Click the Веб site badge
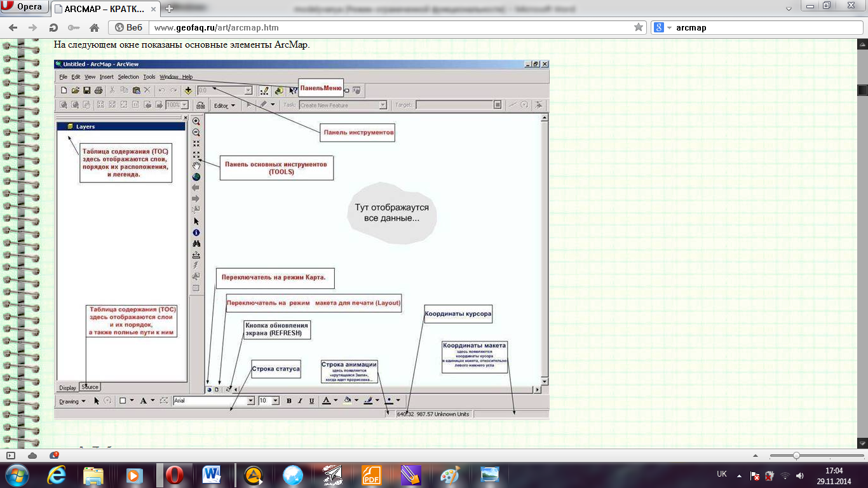Screen dimensions: 868x488 (129, 27)
